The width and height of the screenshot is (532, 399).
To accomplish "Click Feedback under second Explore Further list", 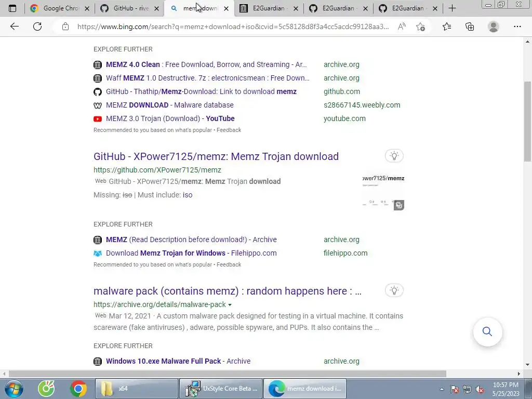I will click(229, 264).
